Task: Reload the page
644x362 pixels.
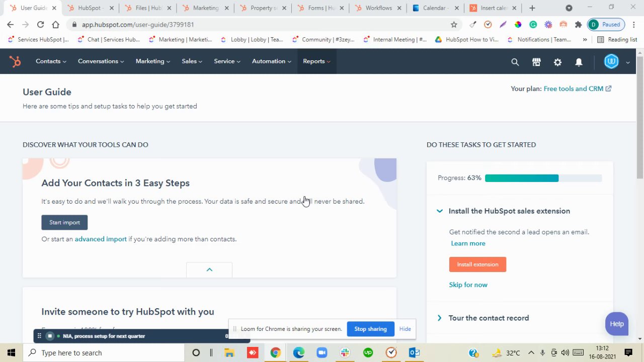Action: pos(40,24)
